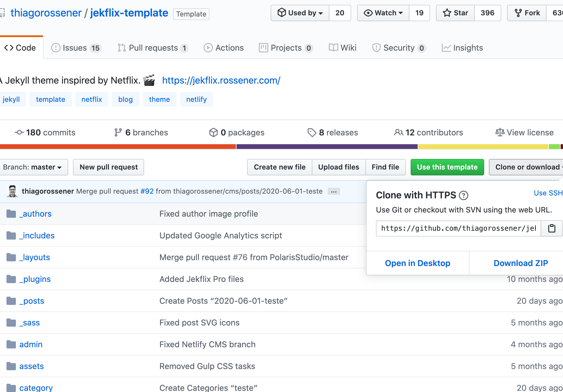This screenshot has width=563, height=392.
Task: Download repository as ZIP
Action: point(520,263)
